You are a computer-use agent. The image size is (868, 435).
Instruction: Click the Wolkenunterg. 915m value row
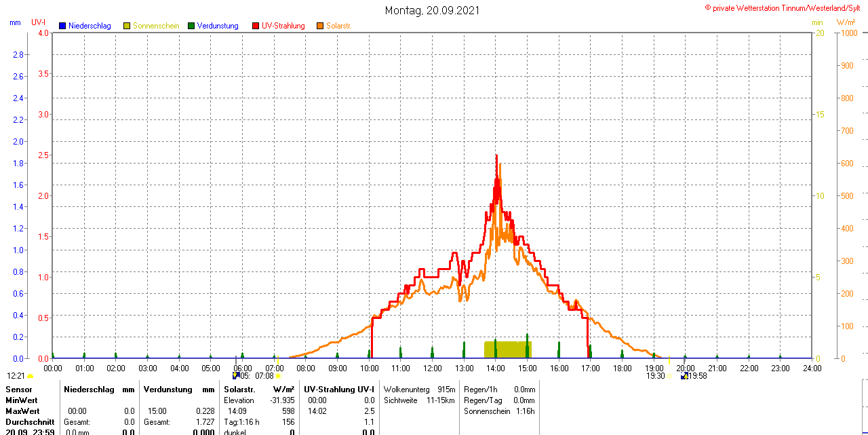pyautogui.click(x=419, y=390)
